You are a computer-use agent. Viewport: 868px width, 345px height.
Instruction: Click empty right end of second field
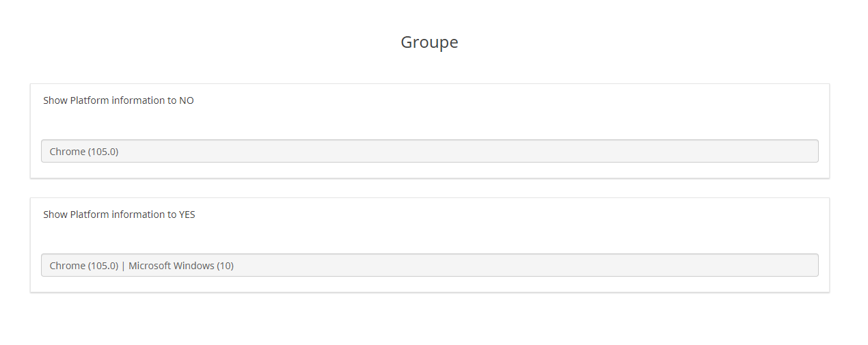point(752,265)
